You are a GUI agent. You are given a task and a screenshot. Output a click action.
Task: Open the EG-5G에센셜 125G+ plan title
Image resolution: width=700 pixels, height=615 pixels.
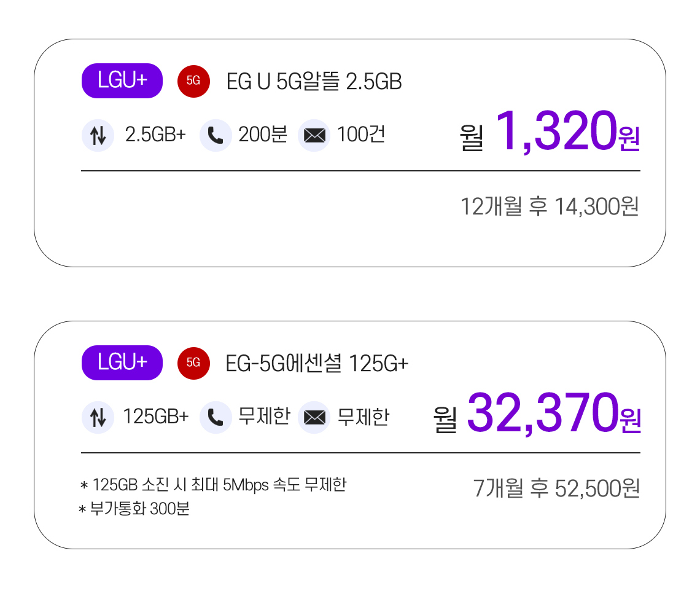(x=317, y=364)
